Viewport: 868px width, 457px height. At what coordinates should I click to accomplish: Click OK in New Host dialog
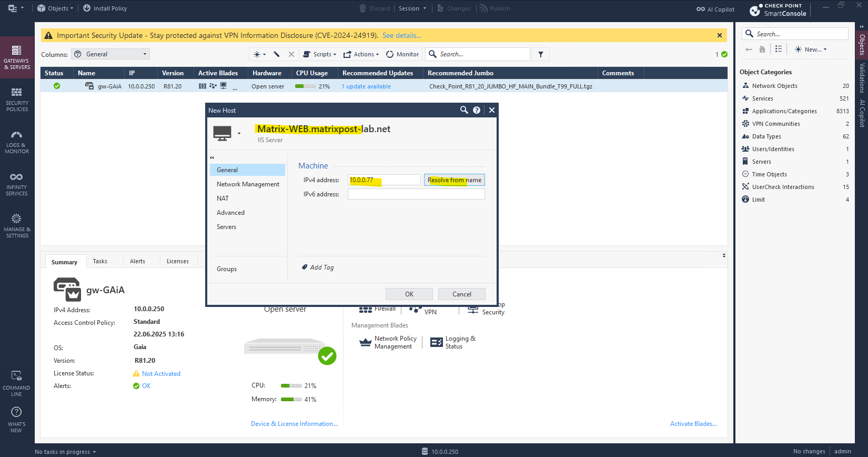click(x=409, y=294)
